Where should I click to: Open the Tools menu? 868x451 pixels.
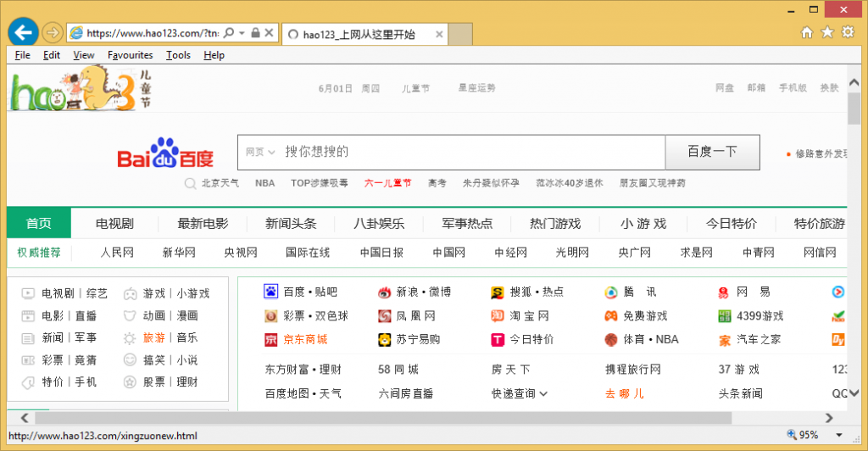pyautogui.click(x=178, y=55)
